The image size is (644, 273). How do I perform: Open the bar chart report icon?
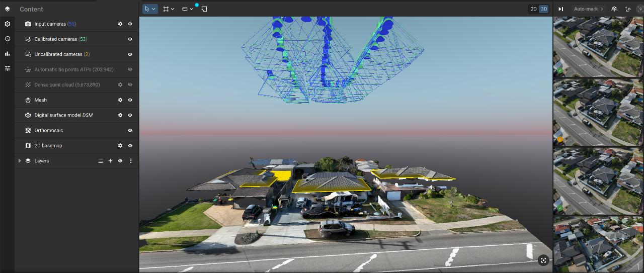point(7,53)
